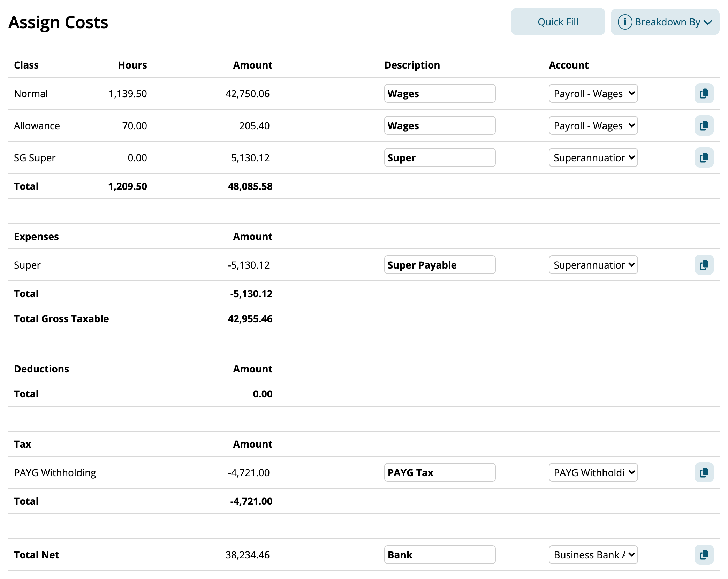
Task: Select the 48,085.58 total amount
Action: tap(250, 186)
